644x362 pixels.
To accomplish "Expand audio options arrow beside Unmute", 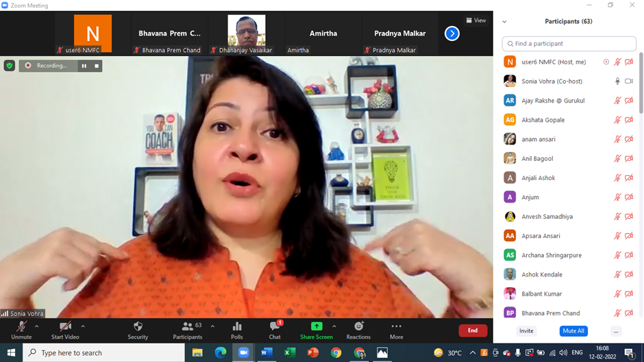I will [x=37, y=326].
